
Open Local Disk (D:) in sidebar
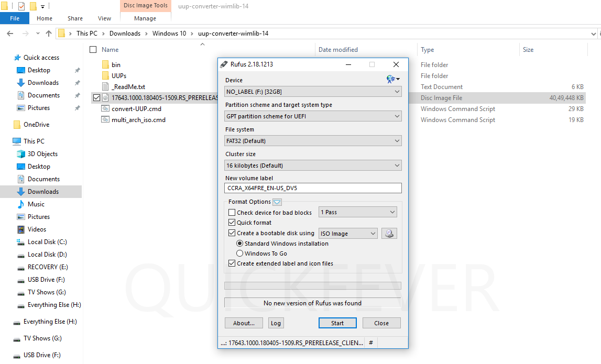pyautogui.click(x=47, y=255)
